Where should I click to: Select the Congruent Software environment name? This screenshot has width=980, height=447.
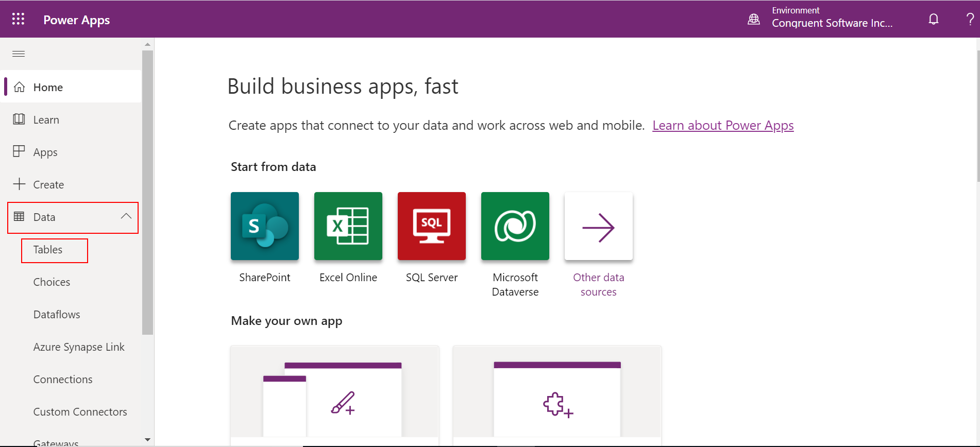pos(832,23)
